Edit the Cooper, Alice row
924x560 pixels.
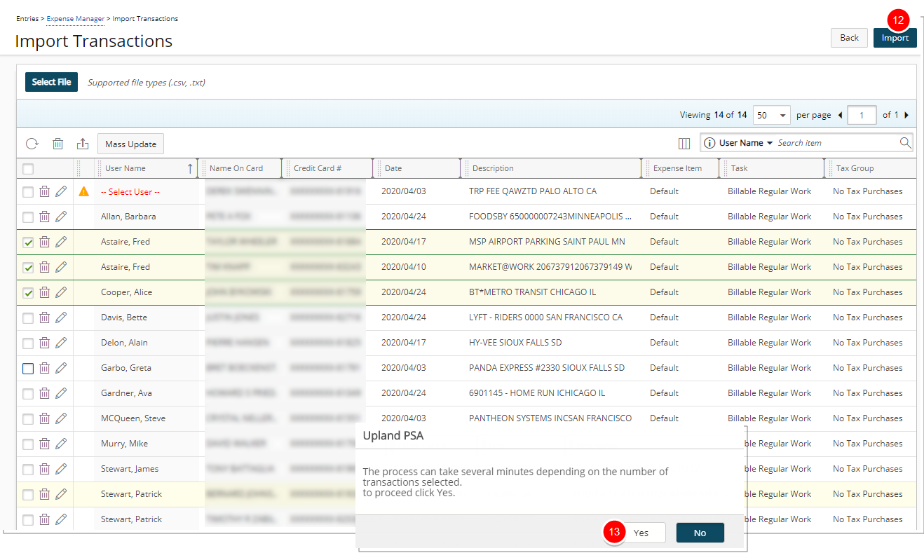pos(61,292)
